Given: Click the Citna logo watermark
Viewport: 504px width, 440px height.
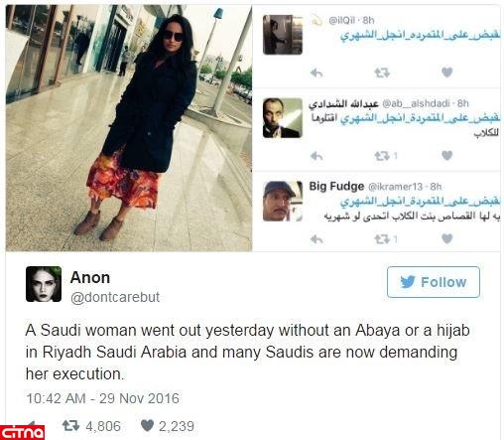Looking at the screenshot, I should click(x=22, y=432).
